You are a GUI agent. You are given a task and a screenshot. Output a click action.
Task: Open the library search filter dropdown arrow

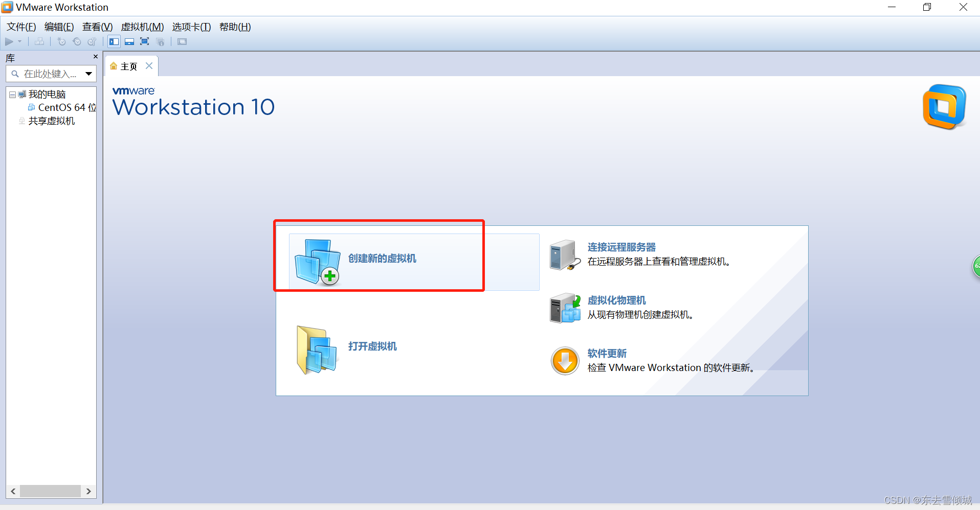(89, 74)
